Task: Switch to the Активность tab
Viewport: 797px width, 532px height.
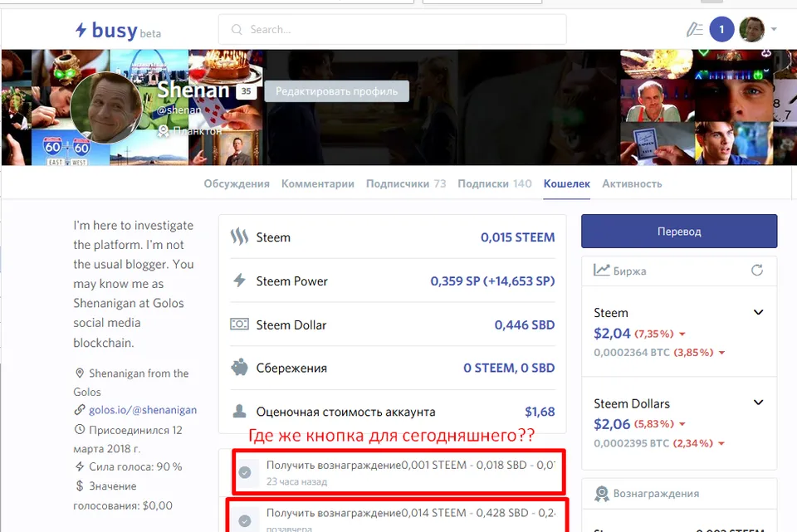Action: click(x=632, y=184)
